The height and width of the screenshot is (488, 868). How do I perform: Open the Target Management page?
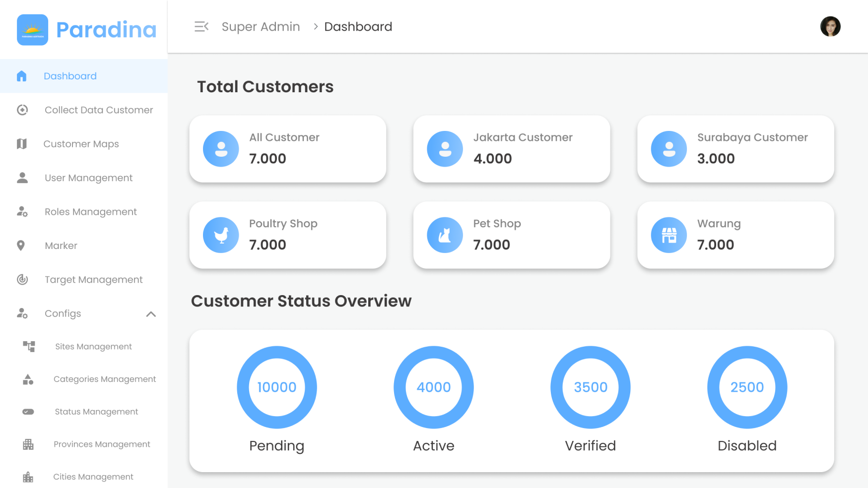pos(93,280)
